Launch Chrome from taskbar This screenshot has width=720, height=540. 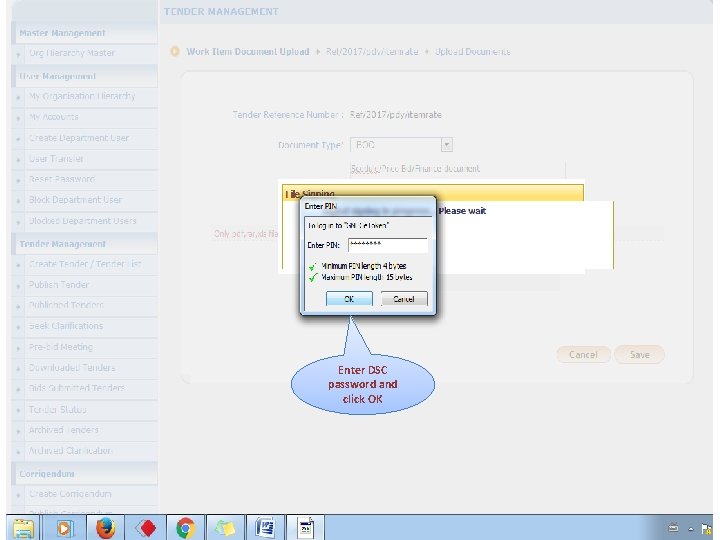pos(186,528)
